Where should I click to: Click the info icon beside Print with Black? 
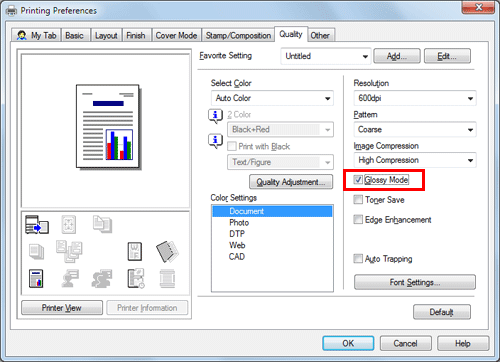[215, 141]
